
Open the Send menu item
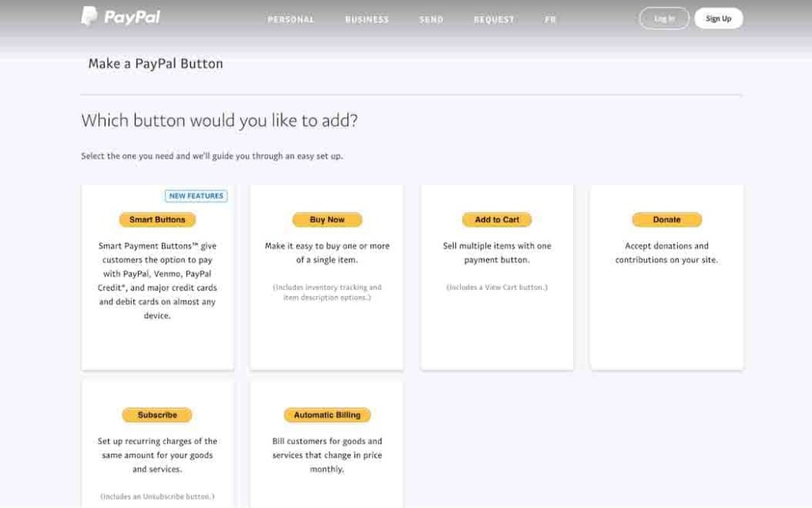[x=431, y=20]
